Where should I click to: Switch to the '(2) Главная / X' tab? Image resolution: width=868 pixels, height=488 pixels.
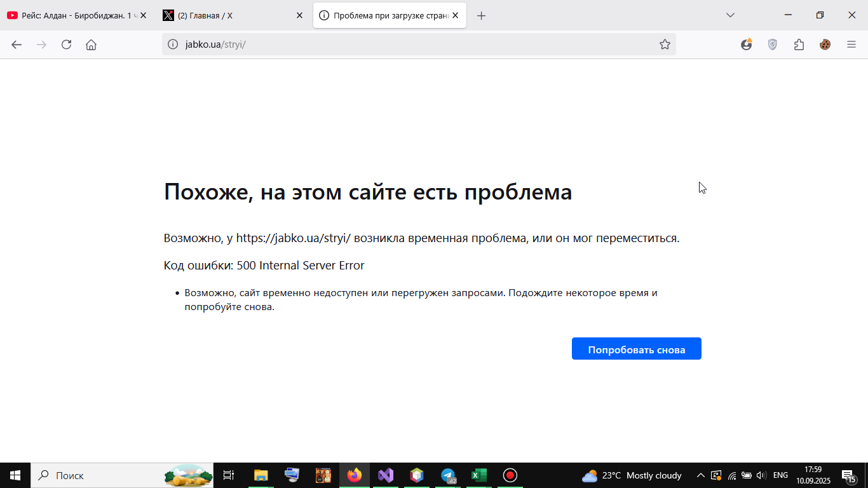click(x=233, y=15)
